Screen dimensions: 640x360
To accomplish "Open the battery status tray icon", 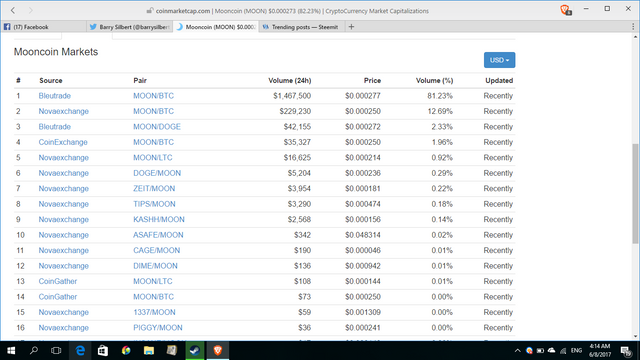I will (x=540, y=351).
